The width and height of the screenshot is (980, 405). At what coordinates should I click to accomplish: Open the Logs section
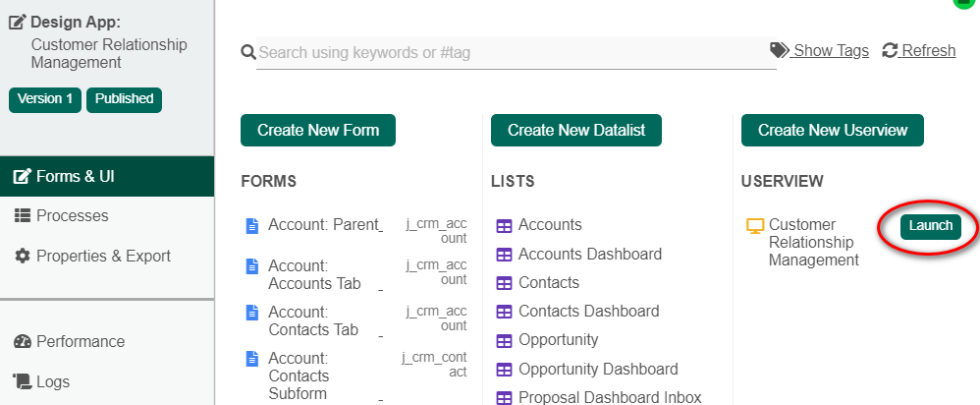coord(53,381)
